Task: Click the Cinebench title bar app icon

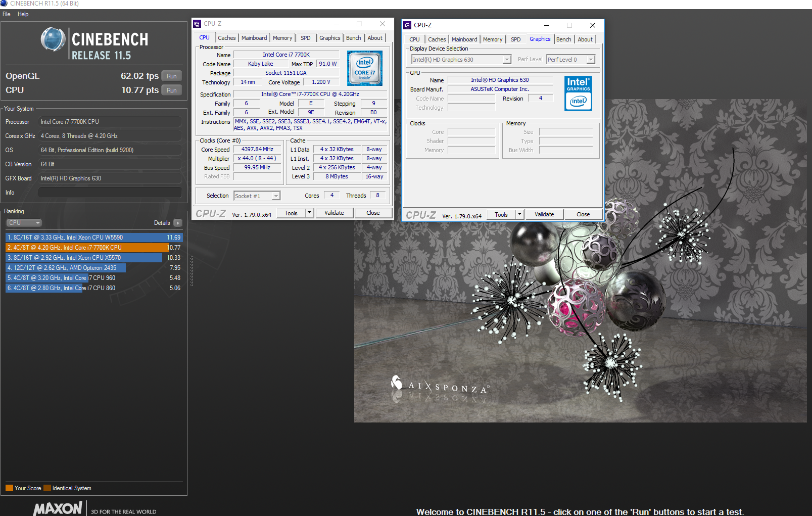Action: [4, 4]
